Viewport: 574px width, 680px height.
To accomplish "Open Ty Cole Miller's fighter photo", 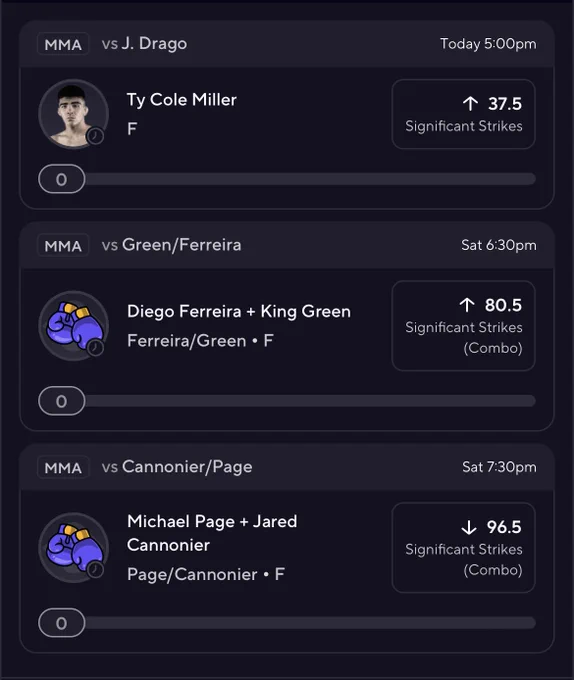I will [x=73, y=114].
